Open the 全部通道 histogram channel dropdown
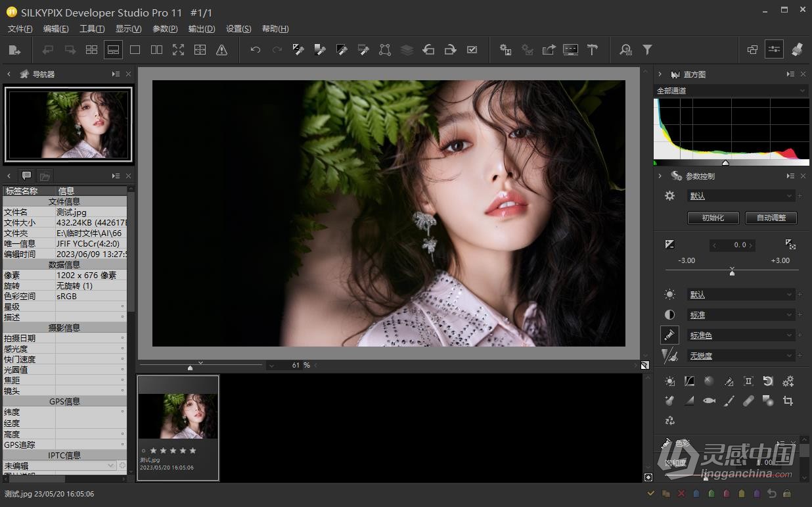 731,90
